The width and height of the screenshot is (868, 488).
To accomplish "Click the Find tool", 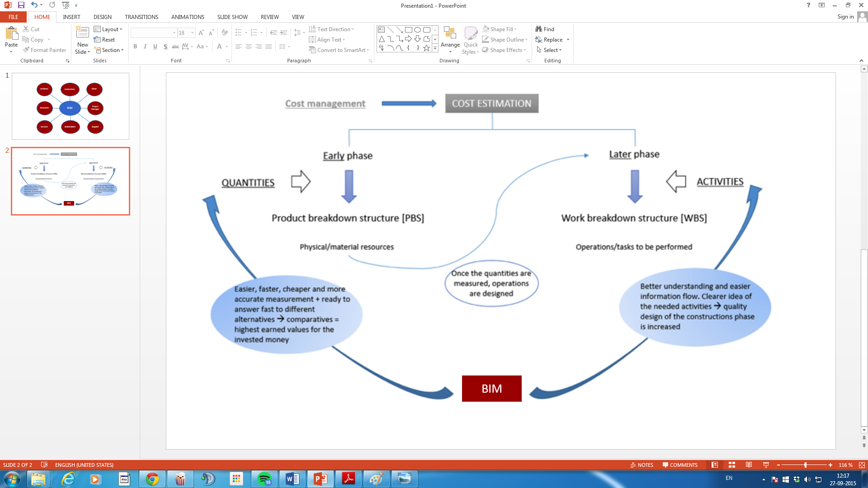I will click(545, 29).
